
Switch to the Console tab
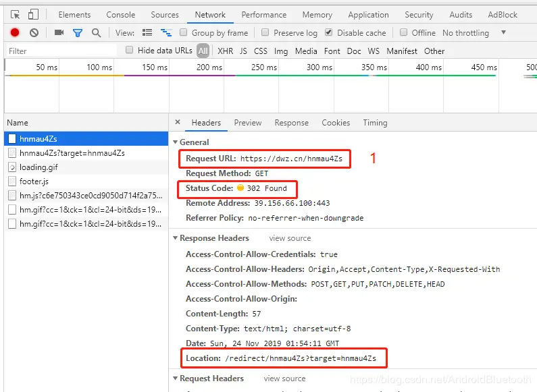click(x=120, y=15)
